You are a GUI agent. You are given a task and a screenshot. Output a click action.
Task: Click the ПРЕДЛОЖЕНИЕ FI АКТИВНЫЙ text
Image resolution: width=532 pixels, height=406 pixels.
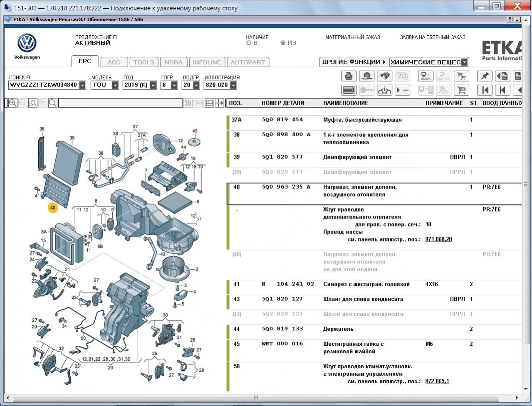pos(96,40)
